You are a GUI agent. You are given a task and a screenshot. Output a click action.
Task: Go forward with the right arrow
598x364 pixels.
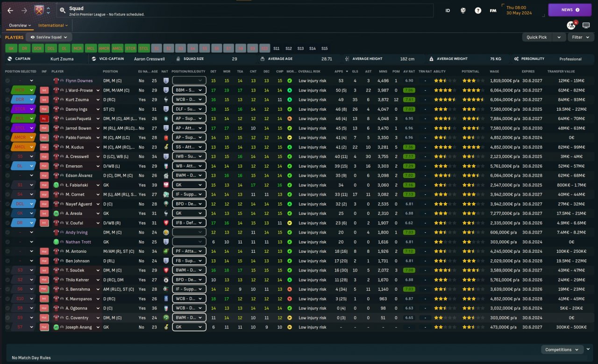(x=24, y=10)
